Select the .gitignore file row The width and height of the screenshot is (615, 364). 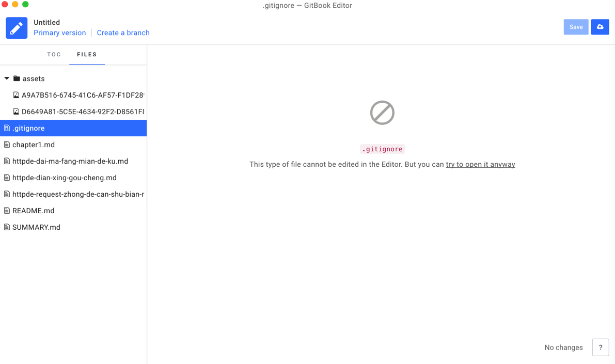(73, 128)
